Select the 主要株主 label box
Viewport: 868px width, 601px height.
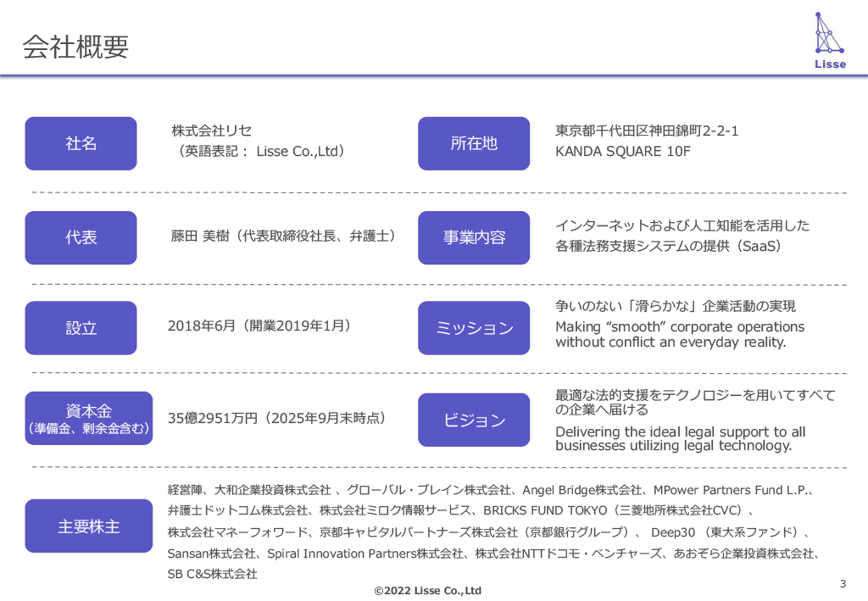(x=88, y=526)
